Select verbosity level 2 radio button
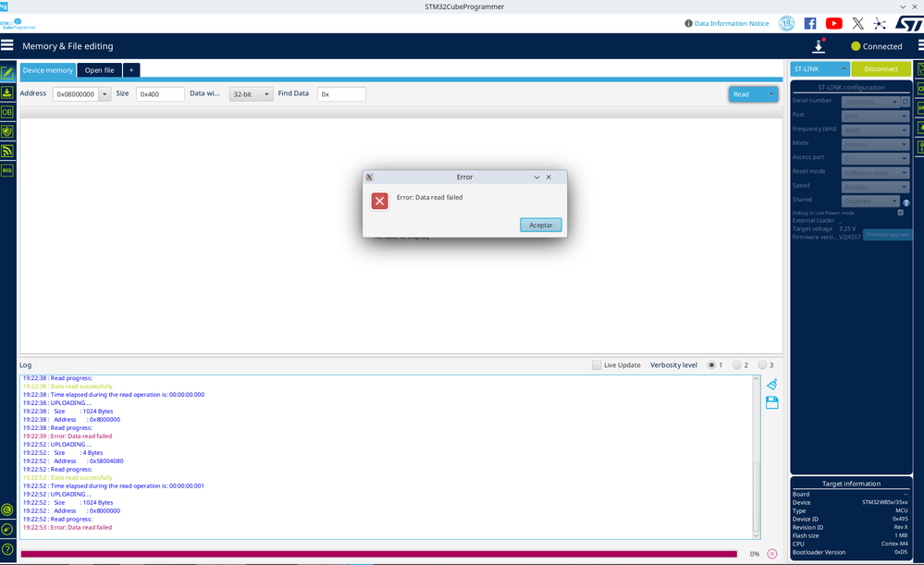924x565 pixels. pyautogui.click(x=736, y=365)
